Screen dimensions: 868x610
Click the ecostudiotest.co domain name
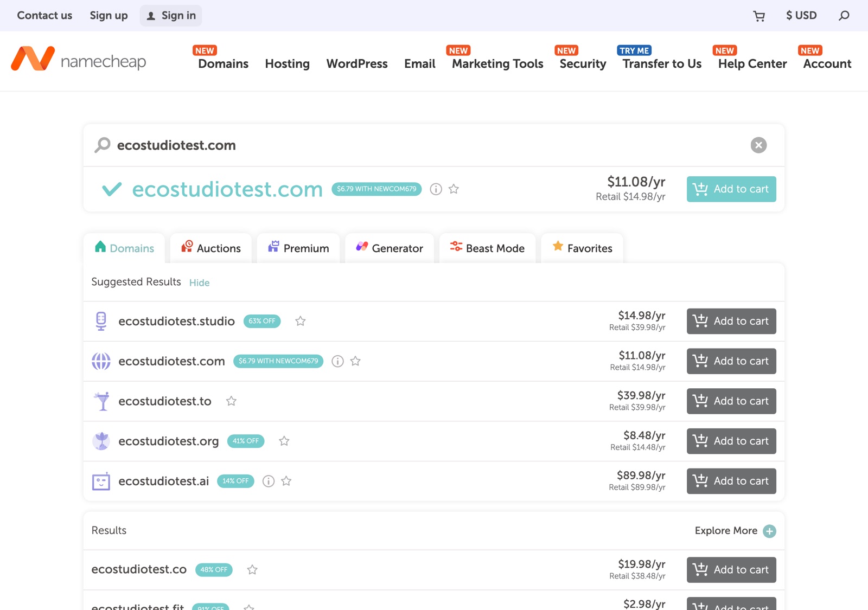[x=139, y=569]
